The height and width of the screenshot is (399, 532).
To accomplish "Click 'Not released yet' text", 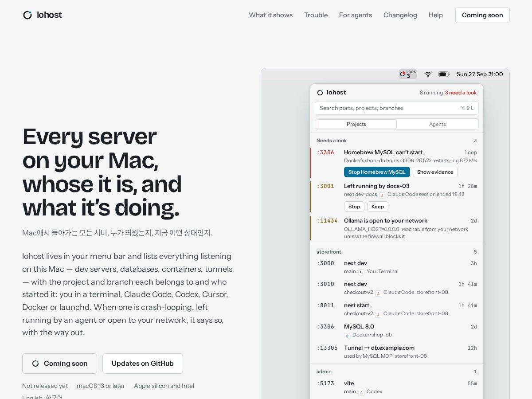I will [x=45, y=386].
